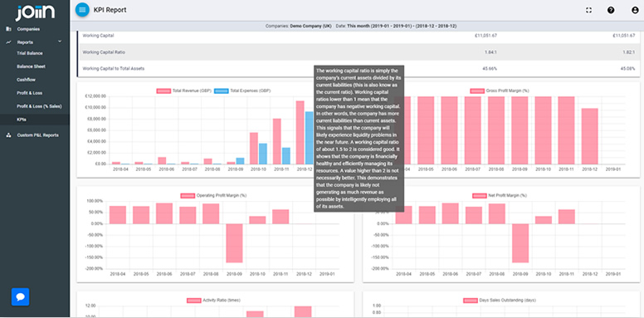Click the This month date range text
644x318 pixels.
(x=402, y=26)
